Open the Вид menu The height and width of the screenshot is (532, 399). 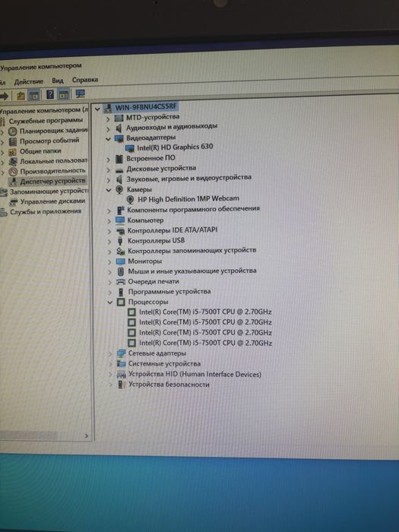pos(58,81)
